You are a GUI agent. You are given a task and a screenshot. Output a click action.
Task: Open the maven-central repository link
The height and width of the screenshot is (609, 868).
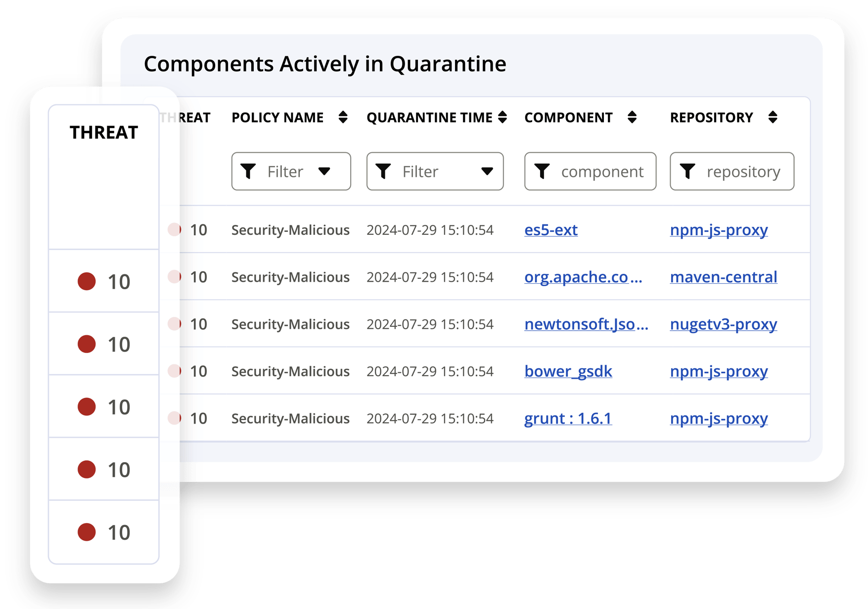723,277
